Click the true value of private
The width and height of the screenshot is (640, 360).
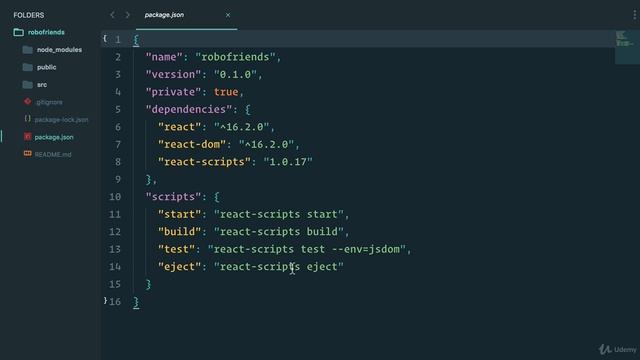tap(226, 92)
